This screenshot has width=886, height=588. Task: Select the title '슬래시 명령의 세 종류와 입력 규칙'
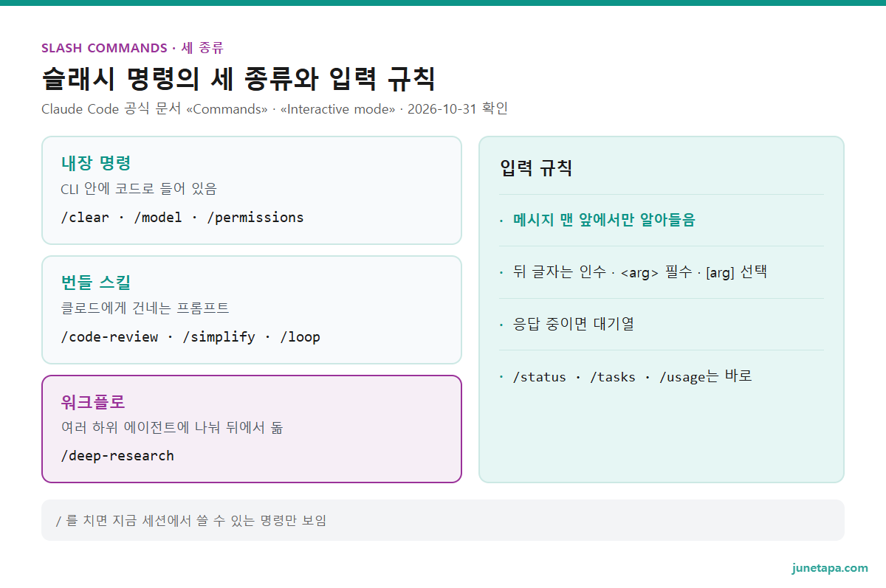238,78
